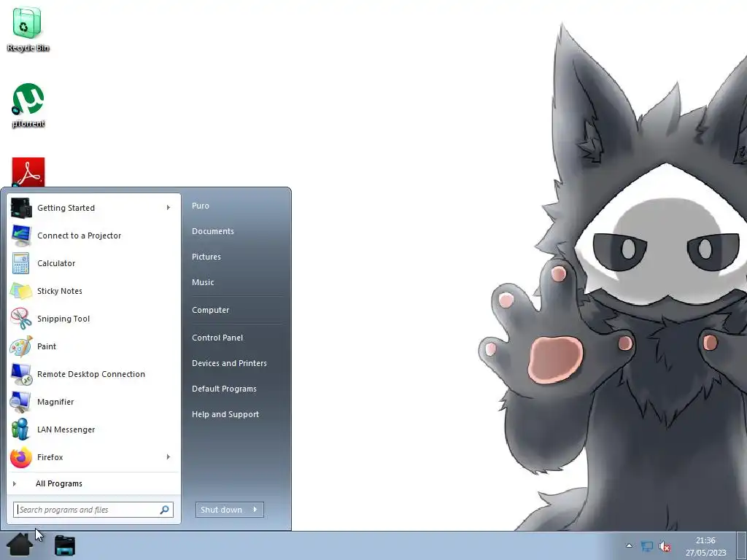The width and height of the screenshot is (747, 560).
Task: Launch Remote Desktop Connection by its label
Action: coord(91,374)
